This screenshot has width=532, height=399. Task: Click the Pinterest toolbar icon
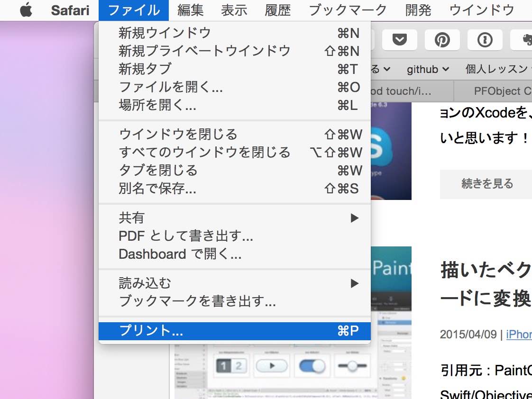[x=442, y=40]
